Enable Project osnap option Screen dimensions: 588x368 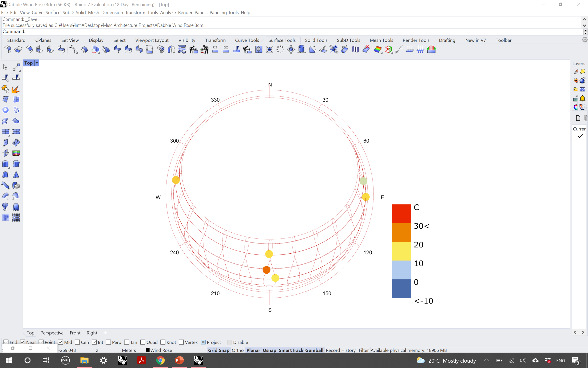[x=203, y=342]
